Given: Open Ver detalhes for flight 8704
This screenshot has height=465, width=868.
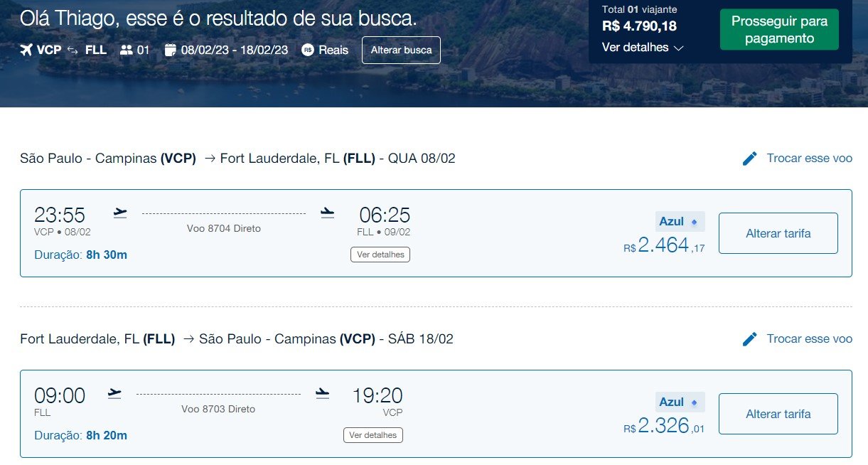Looking at the screenshot, I should click(x=380, y=255).
